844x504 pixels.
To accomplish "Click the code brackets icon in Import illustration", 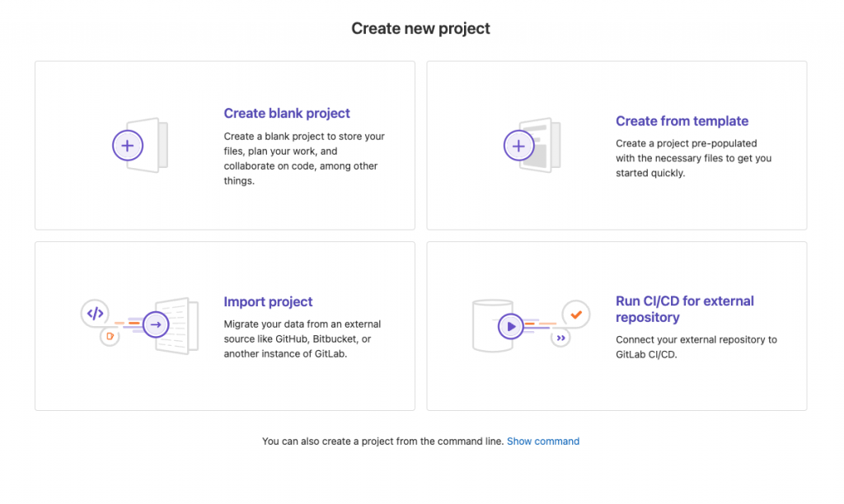I will point(96,313).
